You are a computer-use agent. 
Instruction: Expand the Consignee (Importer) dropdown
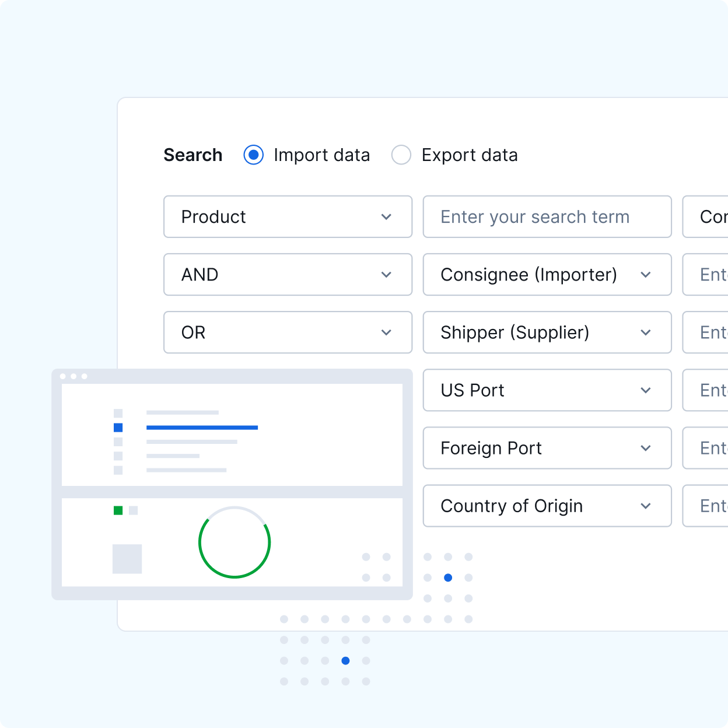click(547, 275)
